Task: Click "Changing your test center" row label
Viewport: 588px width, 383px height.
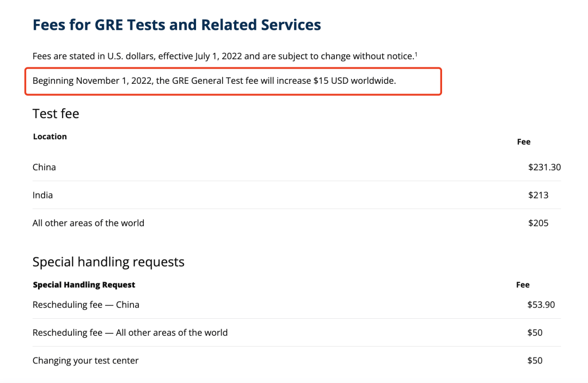Action: pos(85,360)
